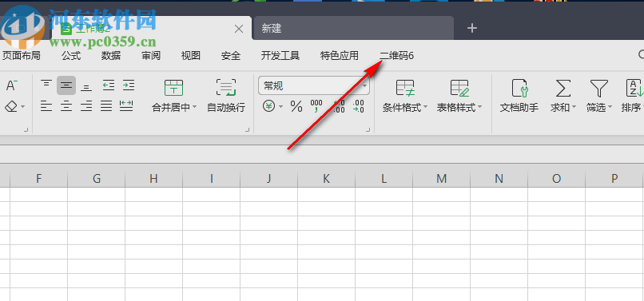Expand the eraser clear dropdown arrow
Screen dimensions: 644x301
[22, 107]
